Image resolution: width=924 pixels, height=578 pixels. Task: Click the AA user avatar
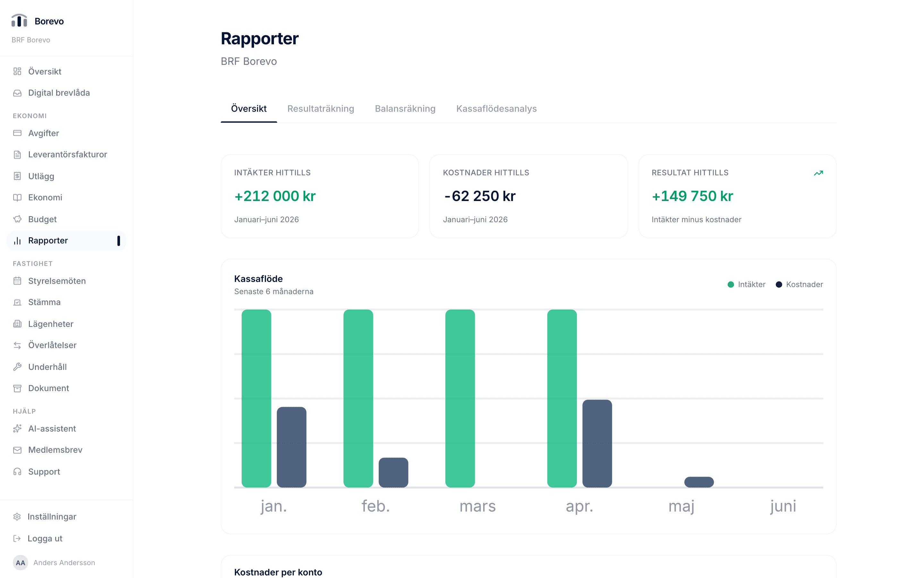[20, 563]
